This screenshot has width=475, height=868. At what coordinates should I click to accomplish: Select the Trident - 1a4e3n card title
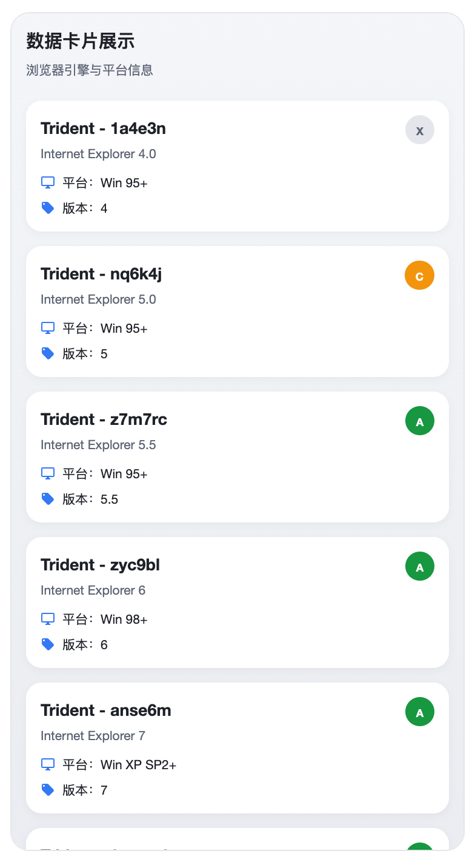pos(103,129)
